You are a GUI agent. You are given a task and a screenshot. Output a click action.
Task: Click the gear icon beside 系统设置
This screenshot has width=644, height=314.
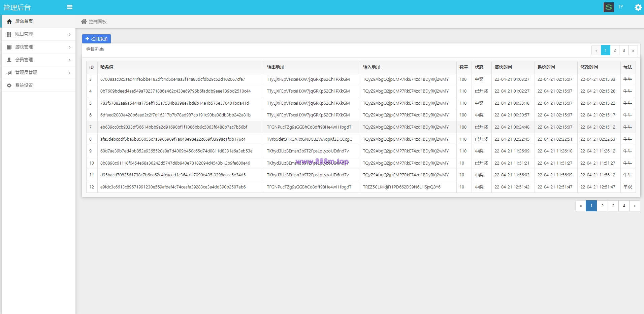pyautogui.click(x=9, y=85)
